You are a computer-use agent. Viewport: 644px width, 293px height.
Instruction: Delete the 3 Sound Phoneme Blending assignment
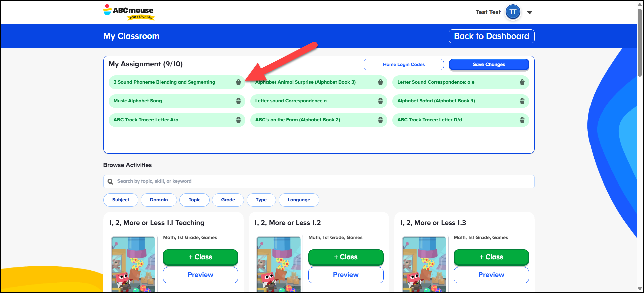click(238, 82)
